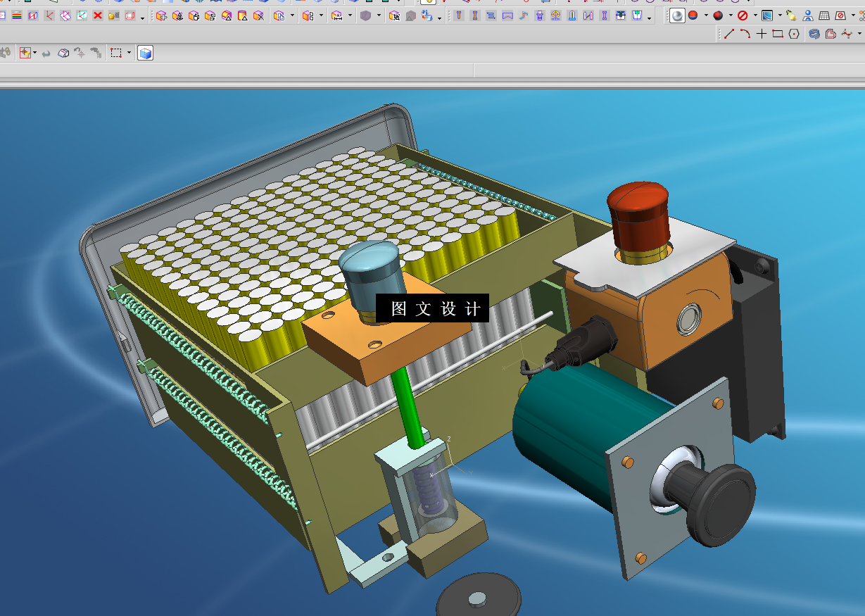Click the blue person figure icon
Image resolution: width=865 pixels, height=616 pixels.
tap(809, 15)
